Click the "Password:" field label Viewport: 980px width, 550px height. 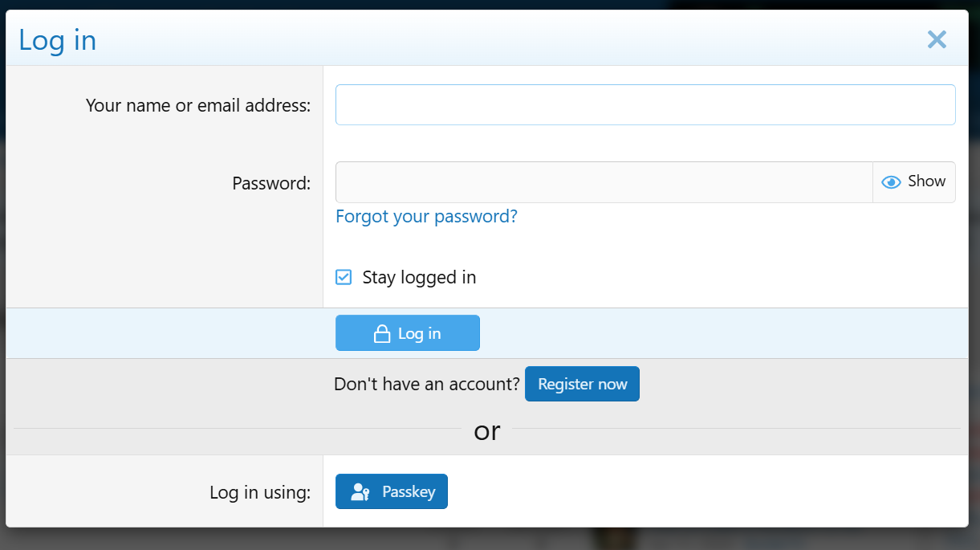coord(270,183)
